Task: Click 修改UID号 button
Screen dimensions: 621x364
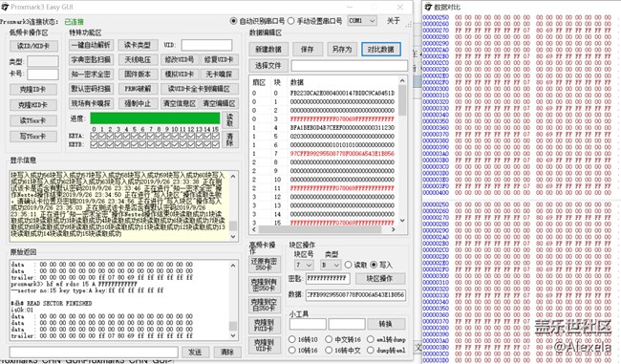Action: tap(180, 60)
